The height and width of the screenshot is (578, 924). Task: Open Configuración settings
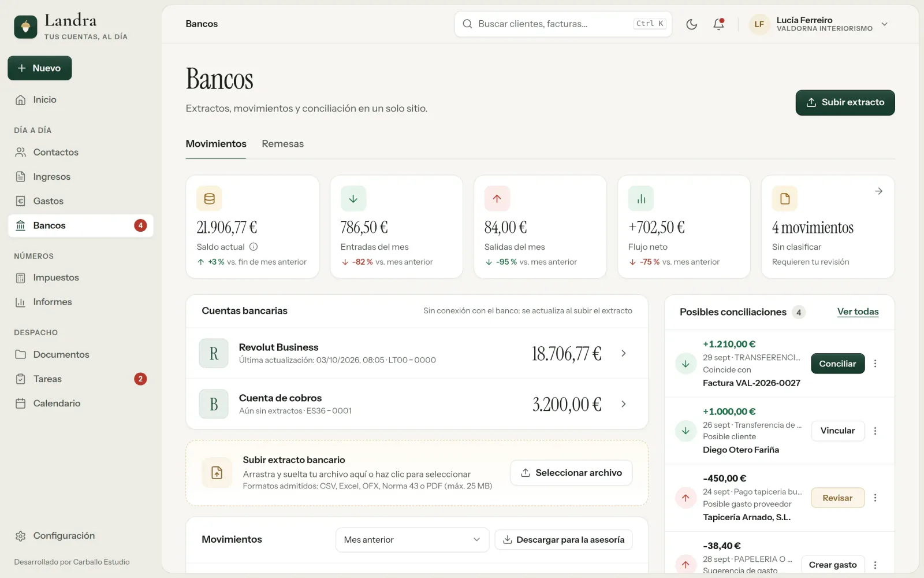tap(80, 536)
